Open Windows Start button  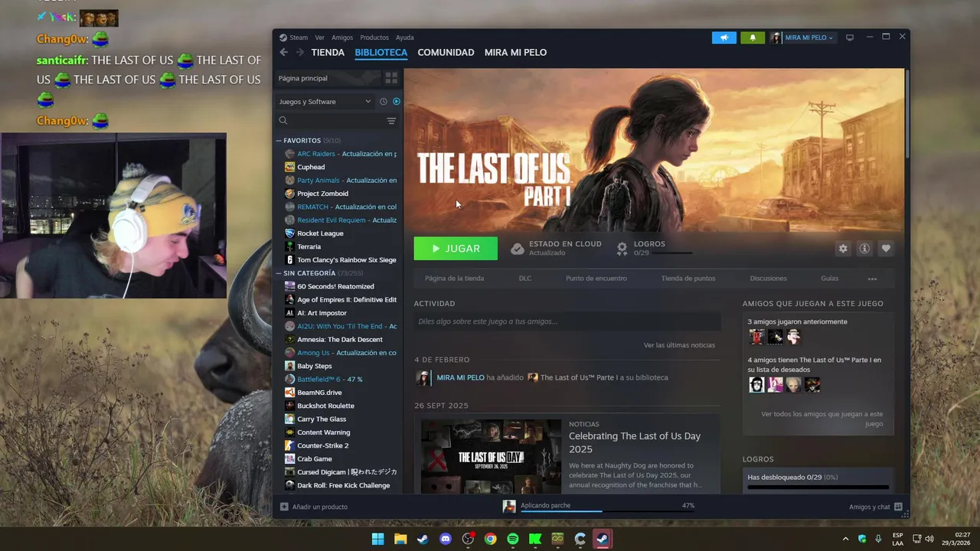click(x=377, y=539)
